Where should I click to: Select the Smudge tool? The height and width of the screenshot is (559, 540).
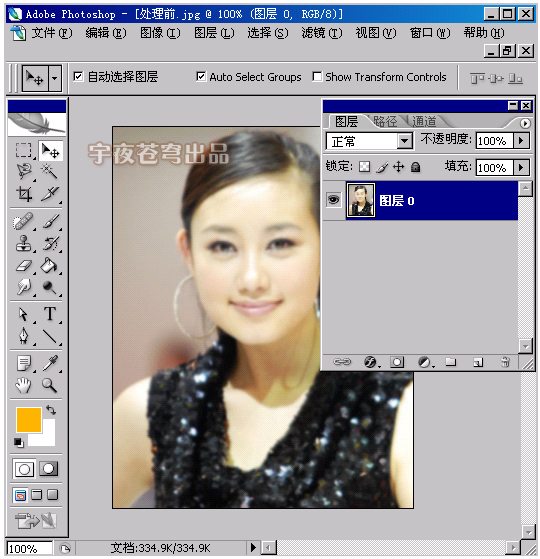point(24,287)
